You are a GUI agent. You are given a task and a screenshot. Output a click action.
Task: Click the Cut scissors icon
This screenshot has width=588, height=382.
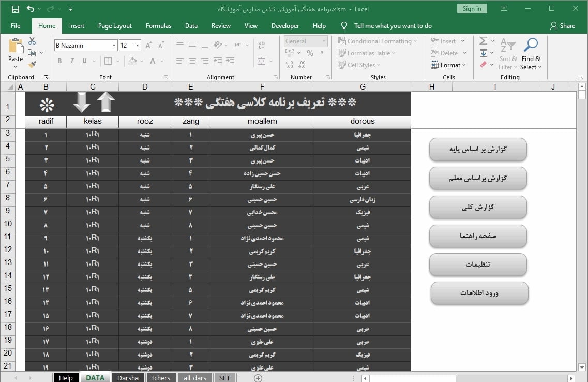click(x=32, y=41)
